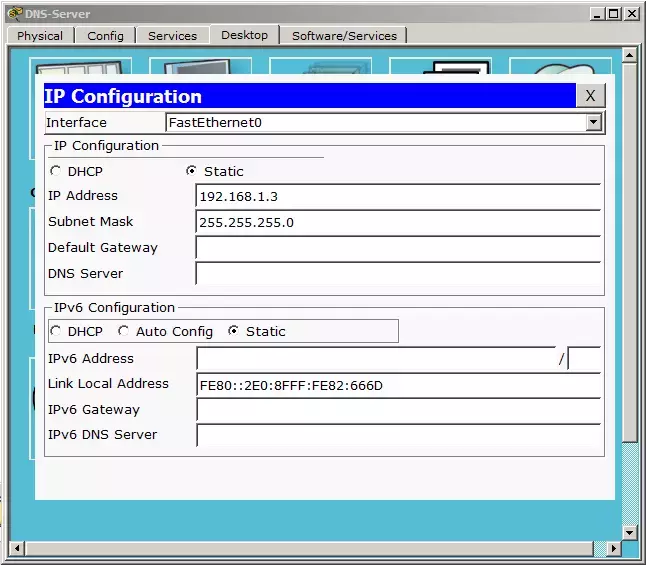
Task: Maximize the DNS-Server window
Action: click(613, 14)
